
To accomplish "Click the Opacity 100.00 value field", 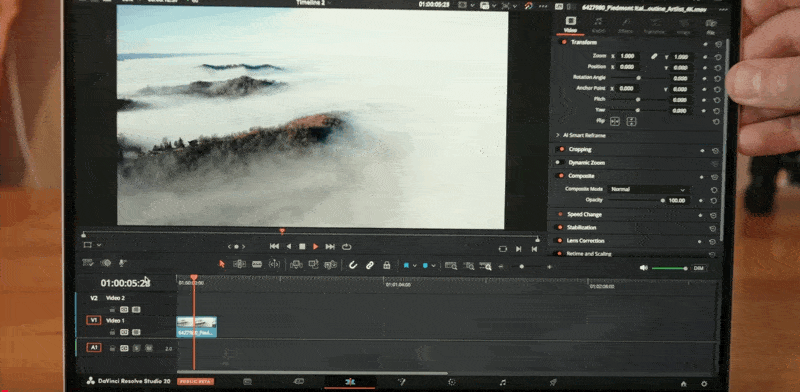I will [x=679, y=201].
